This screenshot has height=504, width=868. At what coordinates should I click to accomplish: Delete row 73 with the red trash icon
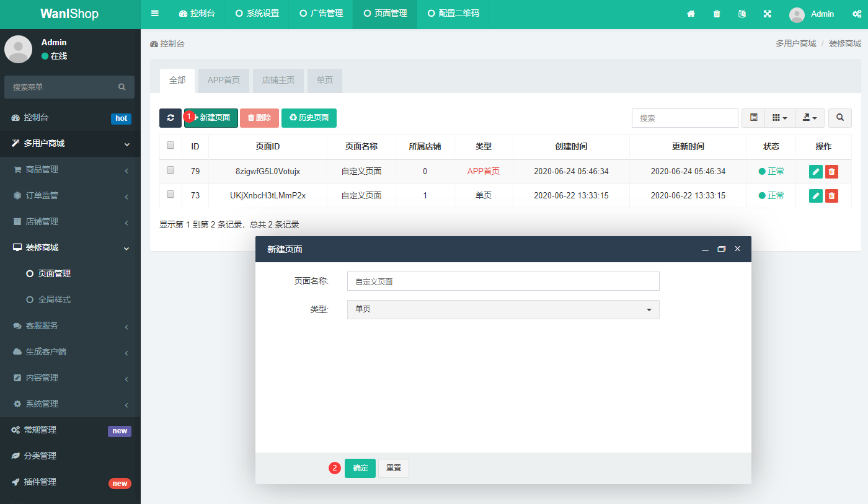coord(832,196)
